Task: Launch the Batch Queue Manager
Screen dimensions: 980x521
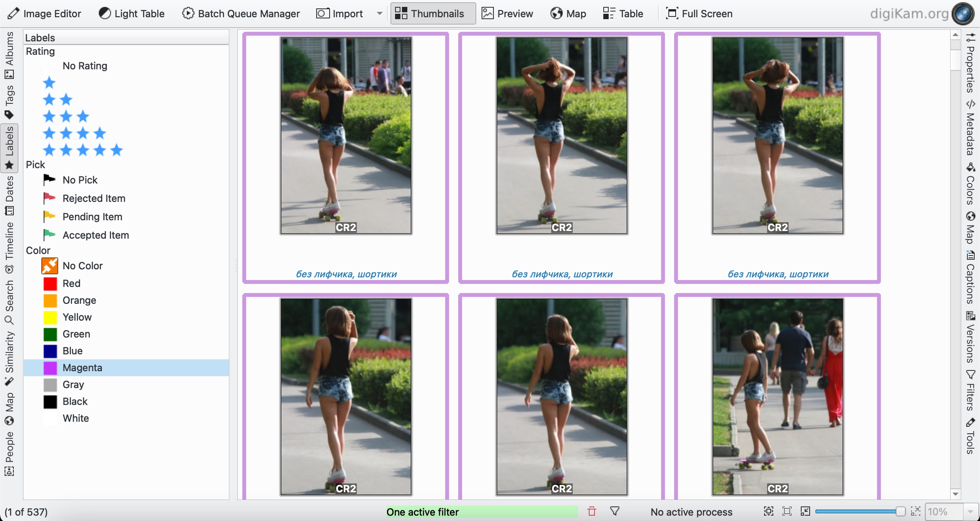Action: tap(241, 14)
